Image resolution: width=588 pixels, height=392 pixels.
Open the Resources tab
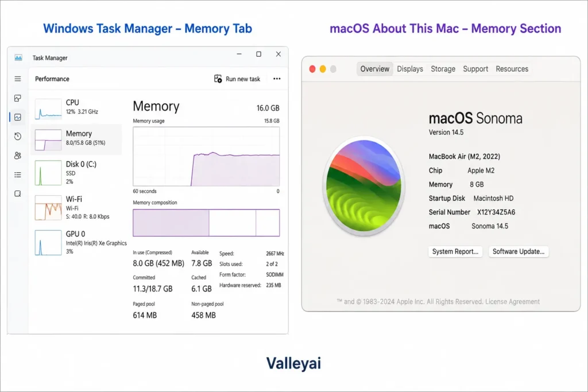click(x=512, y=69)
